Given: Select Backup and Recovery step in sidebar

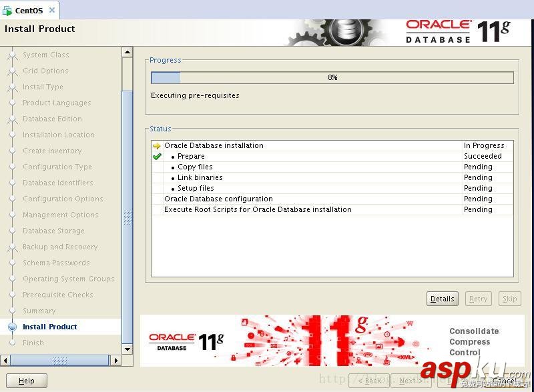Looking at the screenshot, I should [60, 247].
